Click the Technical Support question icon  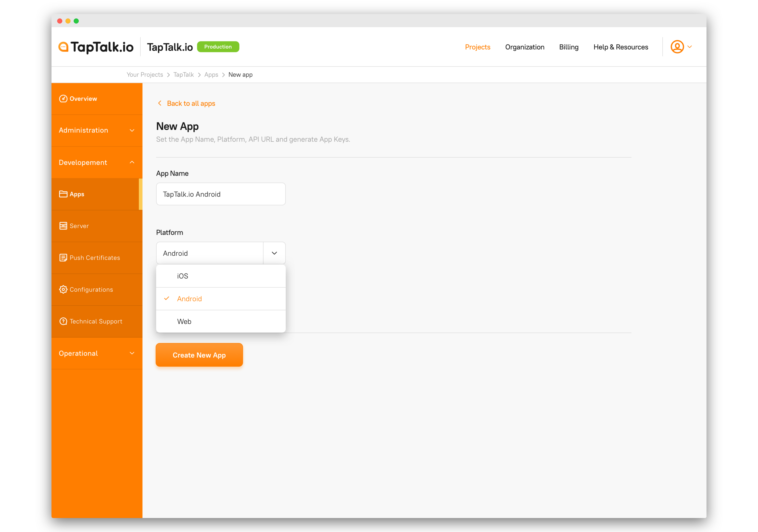(63, 321)
